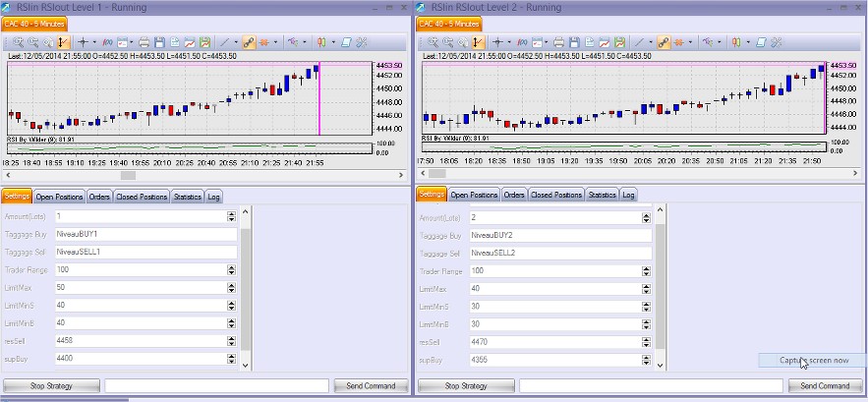Save the Level 2 chart with floppy icon
The width and height of the screenshot is (868, 402).
[574, 42]
